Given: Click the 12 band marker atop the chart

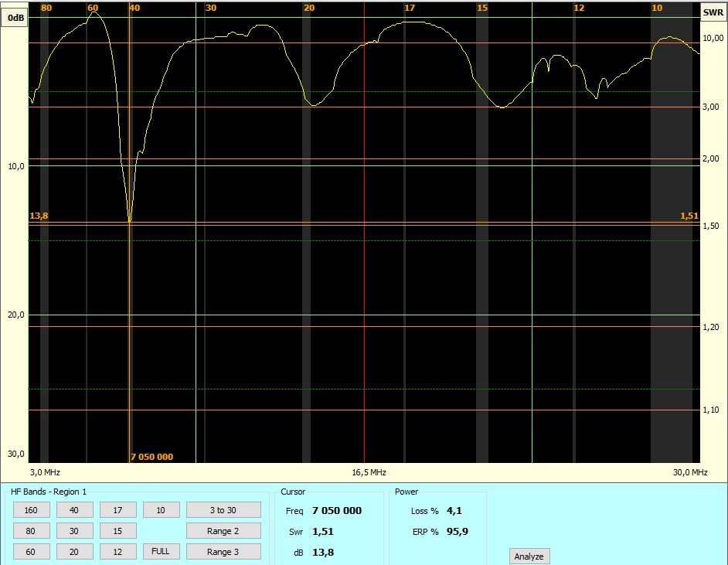Looking at the screenshot, I should [579, 8].
